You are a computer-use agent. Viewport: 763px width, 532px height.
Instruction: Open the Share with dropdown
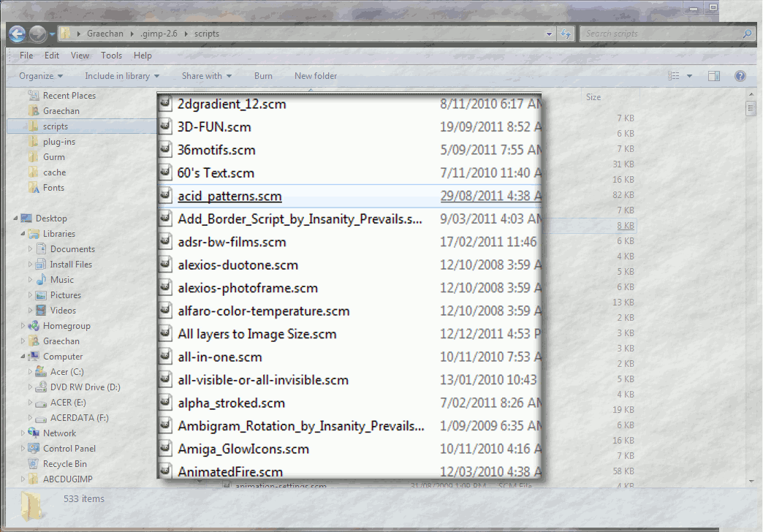[x=206, y=76]
